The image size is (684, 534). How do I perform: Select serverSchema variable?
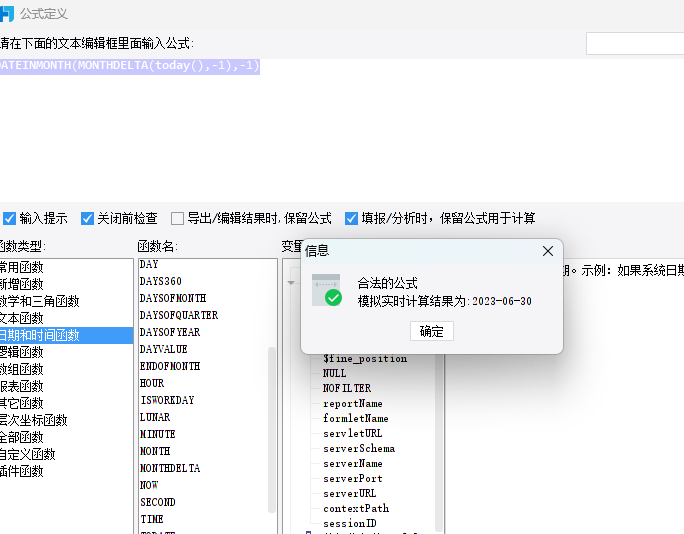pyautogui.click(x=359, y=448)
